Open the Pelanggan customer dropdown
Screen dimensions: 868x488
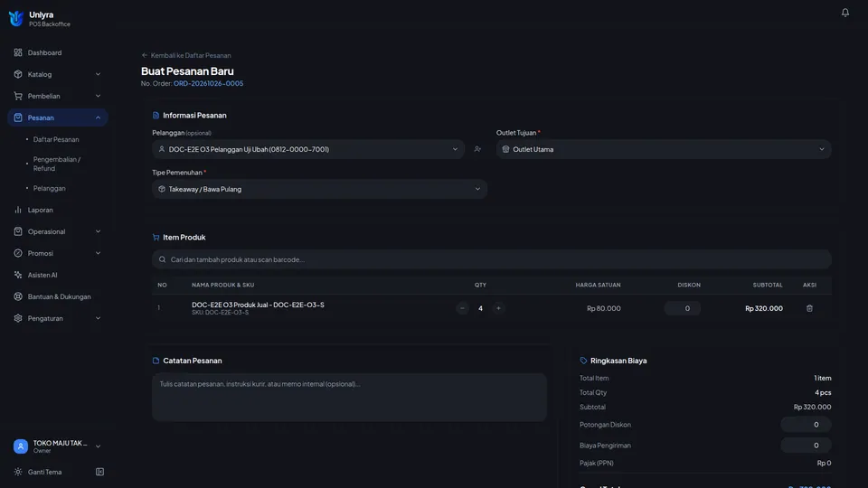[x=308, y=149]
